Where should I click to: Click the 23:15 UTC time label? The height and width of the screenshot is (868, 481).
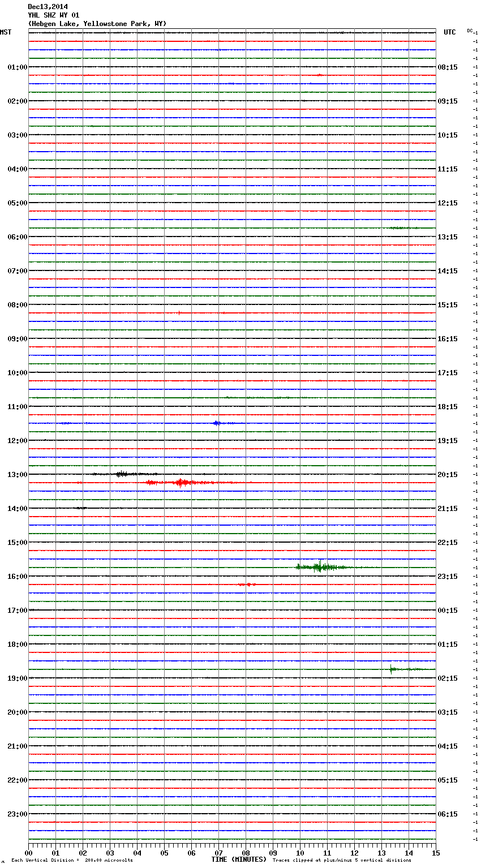(448, 577)
